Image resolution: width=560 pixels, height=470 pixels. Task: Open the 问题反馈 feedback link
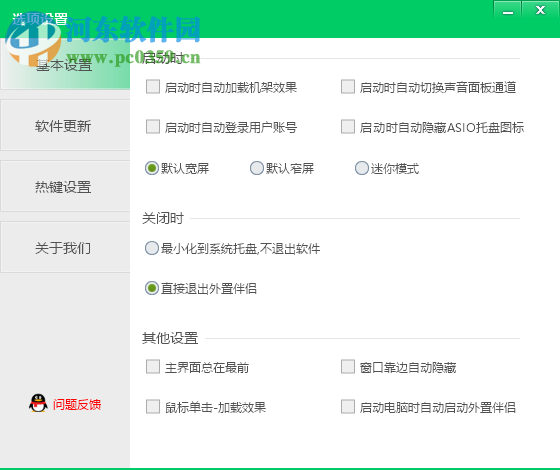click(77, 404)
